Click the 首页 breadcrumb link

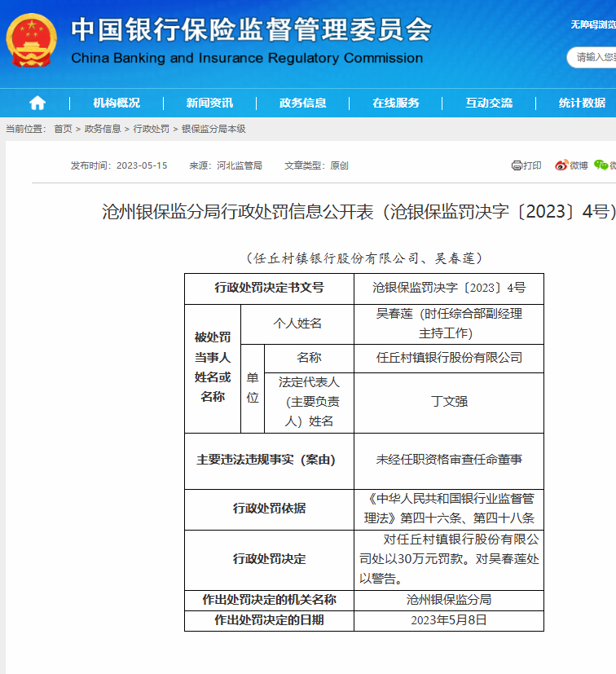[63, 129]
